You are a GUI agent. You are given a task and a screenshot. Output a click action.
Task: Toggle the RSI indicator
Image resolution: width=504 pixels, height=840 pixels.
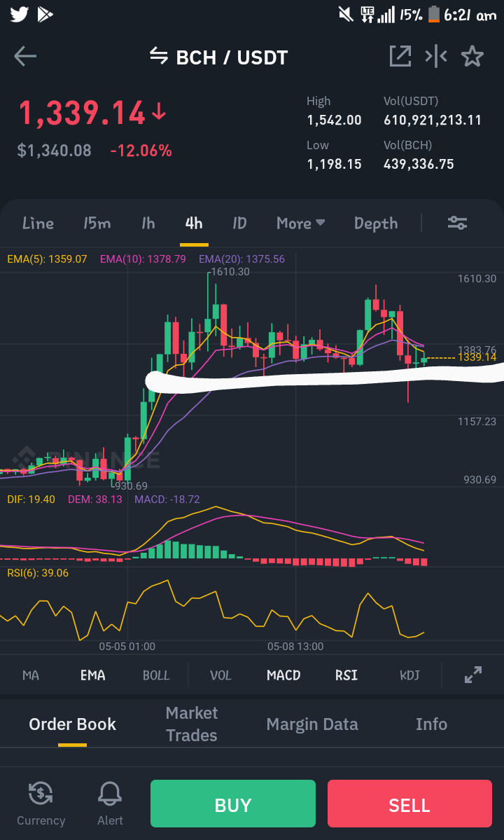[346, 675]
